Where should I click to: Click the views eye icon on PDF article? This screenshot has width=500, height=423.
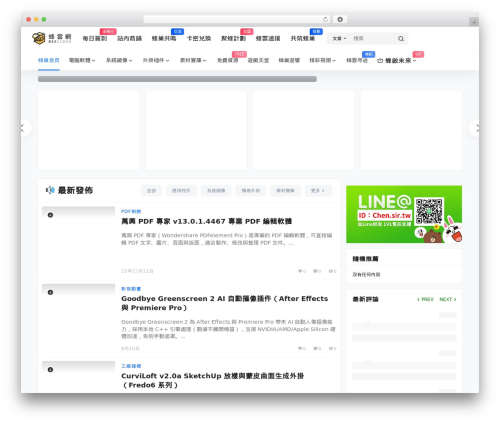click(331, 271)
